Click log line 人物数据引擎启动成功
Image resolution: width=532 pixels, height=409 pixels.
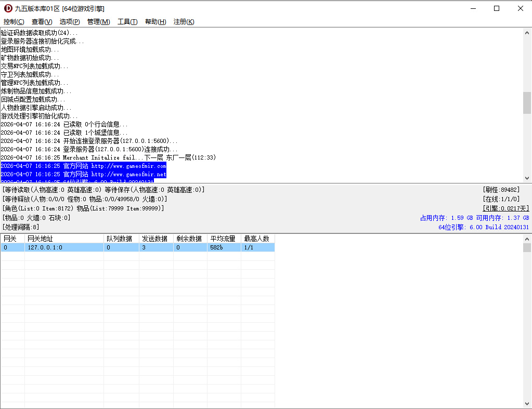[36, 108]
